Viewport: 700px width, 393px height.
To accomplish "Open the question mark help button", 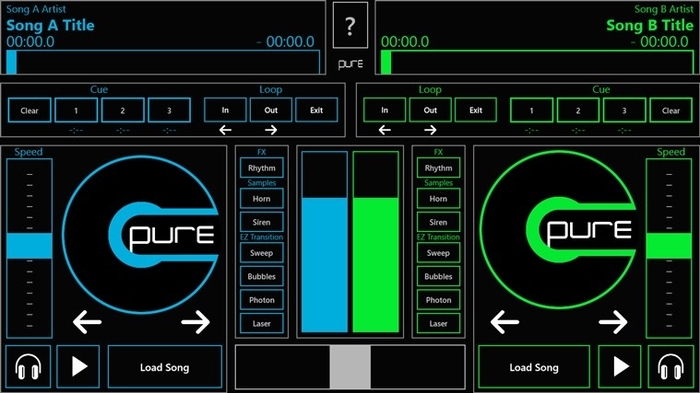I will click(x=350, y=25).
